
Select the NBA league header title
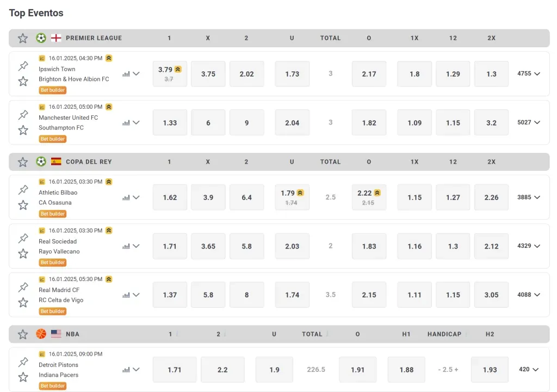coord(72,334)
